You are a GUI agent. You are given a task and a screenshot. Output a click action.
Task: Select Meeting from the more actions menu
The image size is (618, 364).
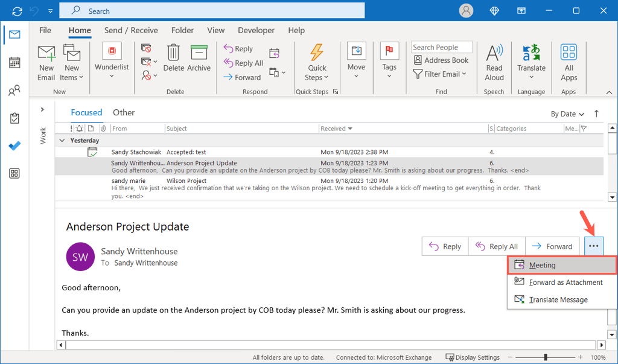562,265
